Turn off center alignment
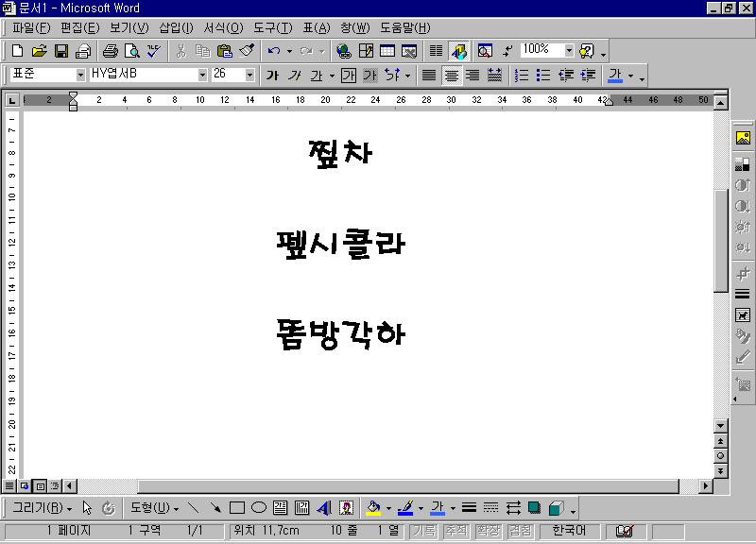The height and width of the screenshot is (544, 756). click(452, 76)
